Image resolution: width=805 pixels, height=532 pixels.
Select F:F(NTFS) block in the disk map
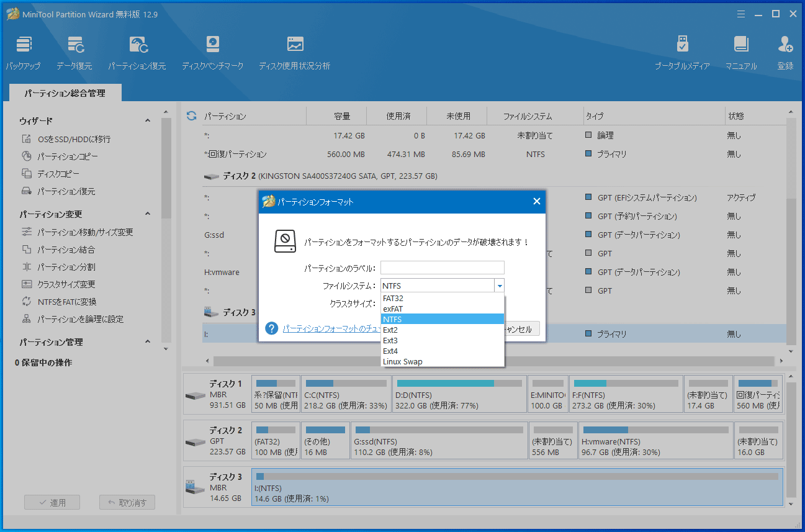point(626,394)
